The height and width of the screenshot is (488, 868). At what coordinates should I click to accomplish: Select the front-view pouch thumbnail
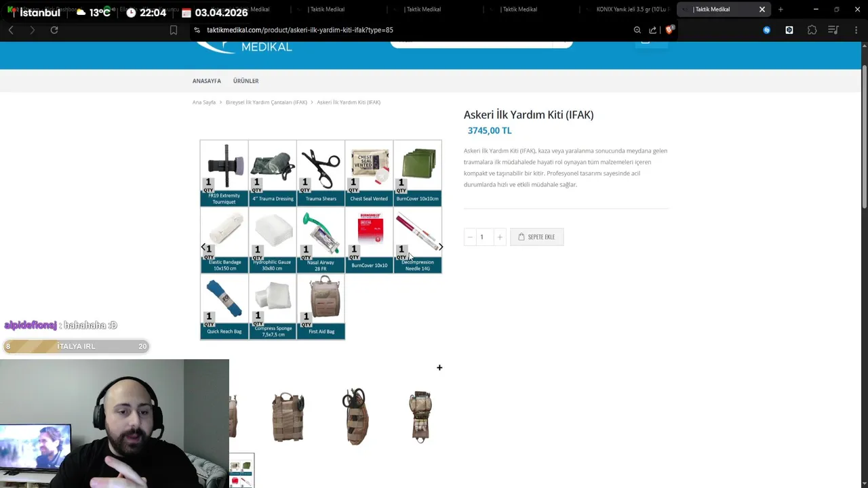coord(288,416)
